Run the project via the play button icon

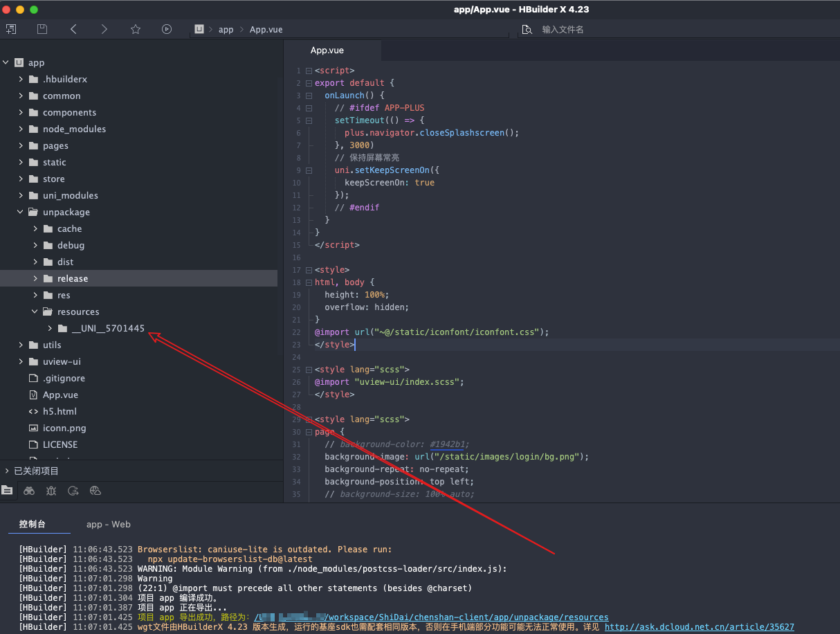pyautogui.click(x=166, y=29)
